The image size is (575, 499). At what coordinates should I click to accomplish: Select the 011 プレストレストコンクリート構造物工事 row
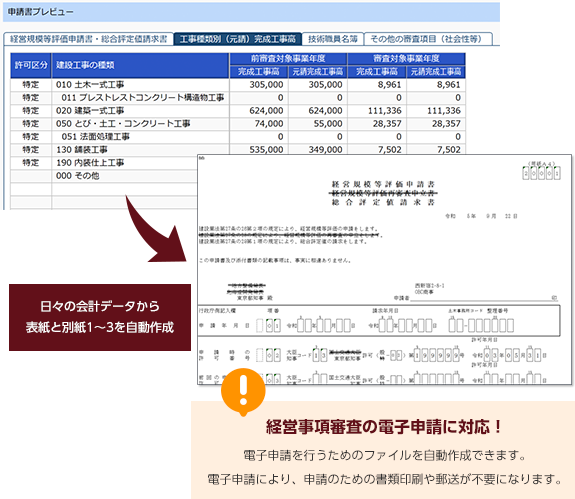[x=238, y=98]
